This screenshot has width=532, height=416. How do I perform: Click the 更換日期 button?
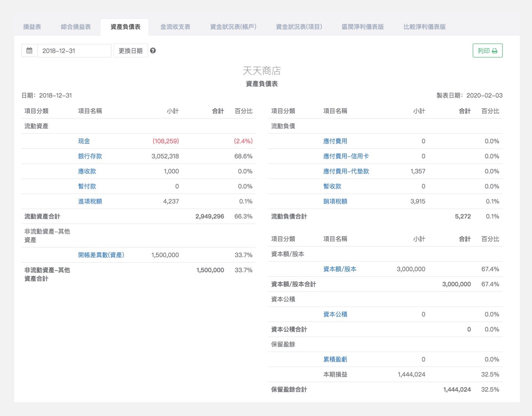(131, 51)
